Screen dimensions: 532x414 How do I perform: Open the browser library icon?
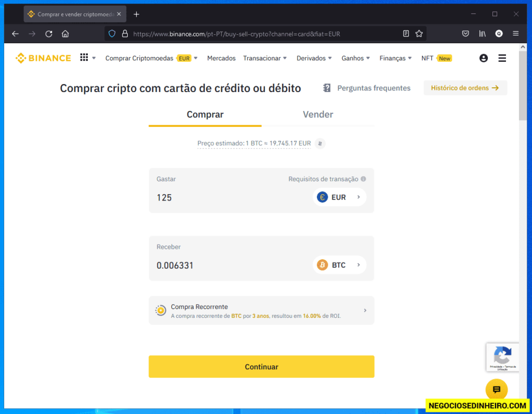click(x=482, y=34)
